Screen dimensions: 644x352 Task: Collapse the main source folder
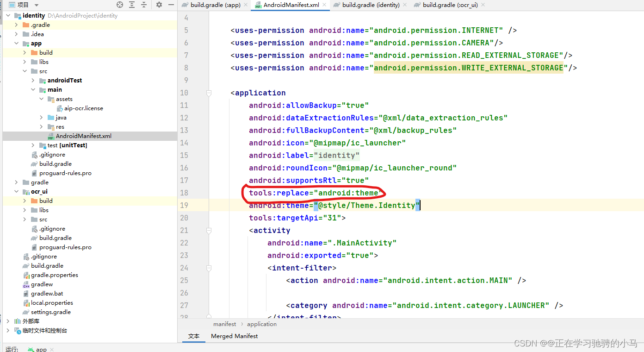point(33,90)
